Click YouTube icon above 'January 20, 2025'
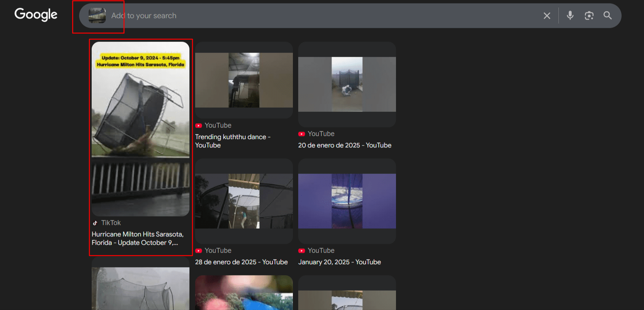The height and width of the screenshot is (310, 644). click(302, 251)
